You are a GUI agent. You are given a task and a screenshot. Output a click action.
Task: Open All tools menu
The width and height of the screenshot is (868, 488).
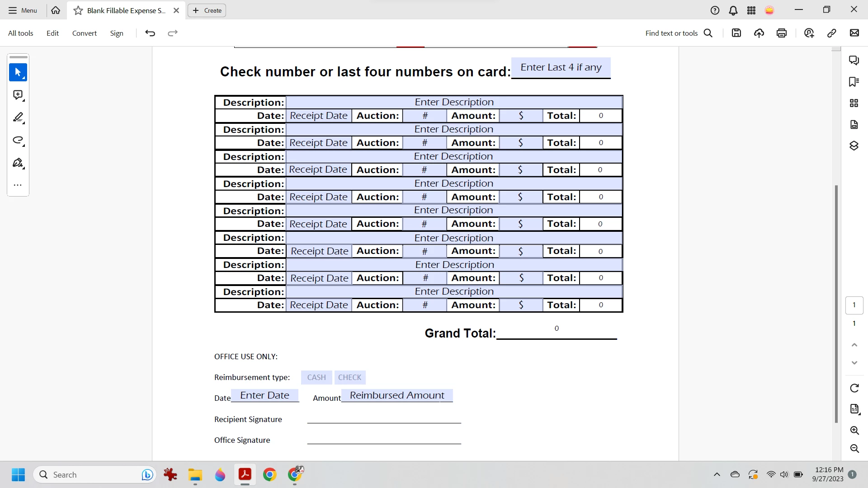coord(20,33)
